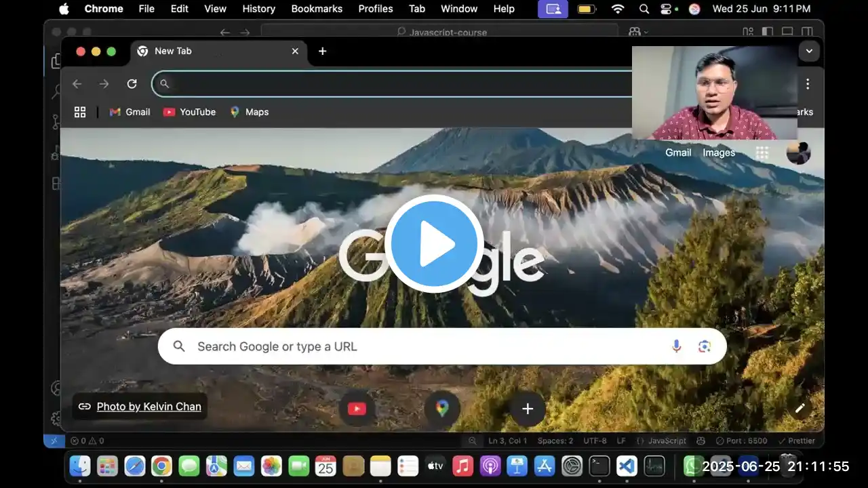Open the YouTube bookmark
Viewport: 868px width, 488px height.
coord(190,112)
